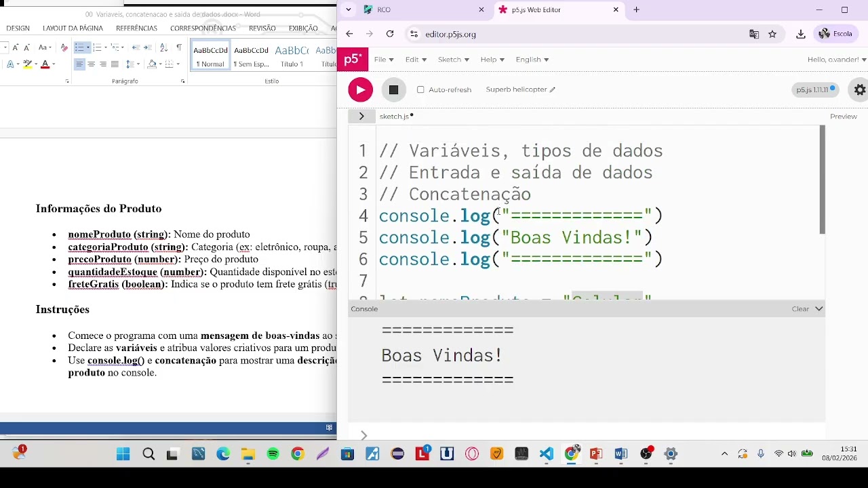Increase paragraph indent in Word
868x488 pixels.
(148, 47)
